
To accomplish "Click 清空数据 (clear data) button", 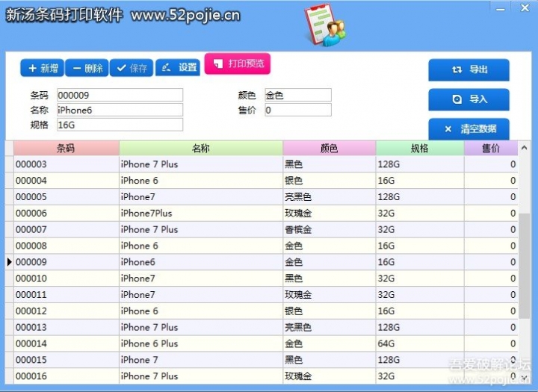I will point(469,128).
